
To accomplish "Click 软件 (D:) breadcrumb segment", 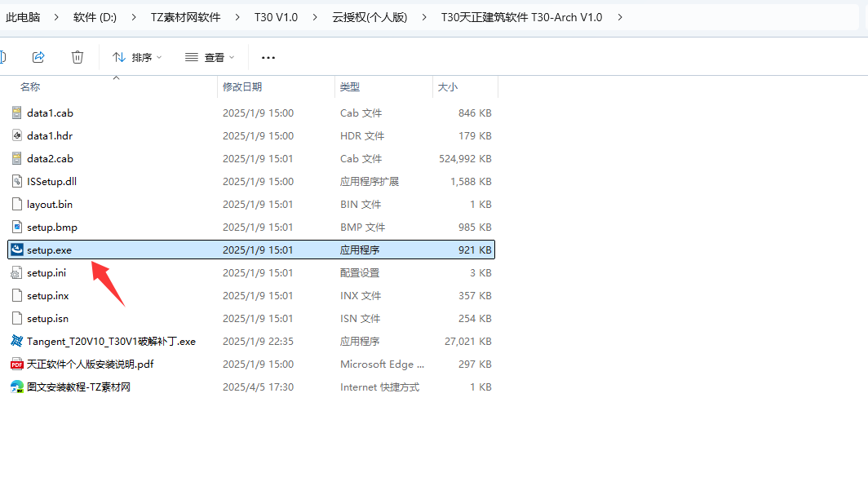I will [95, 17].
